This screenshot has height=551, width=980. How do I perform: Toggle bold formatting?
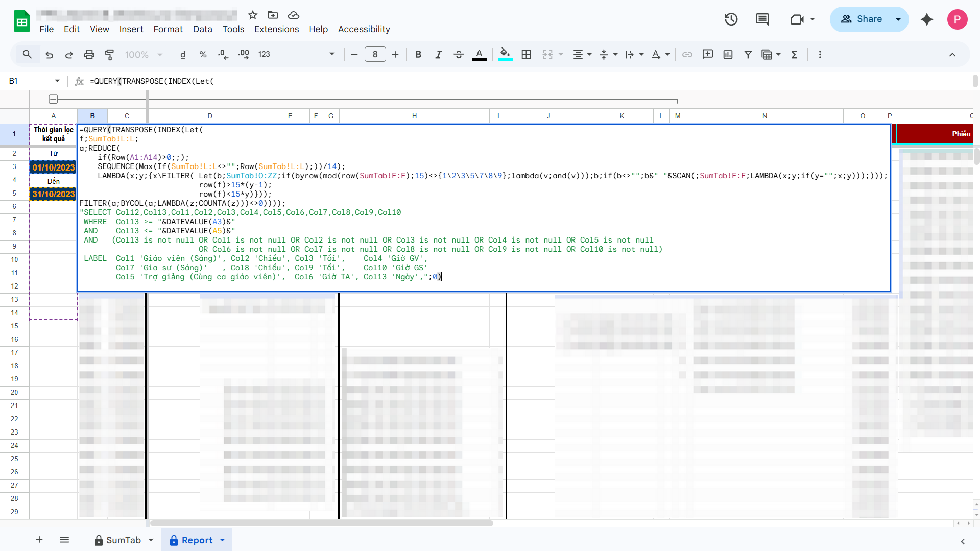pos(418,55)
